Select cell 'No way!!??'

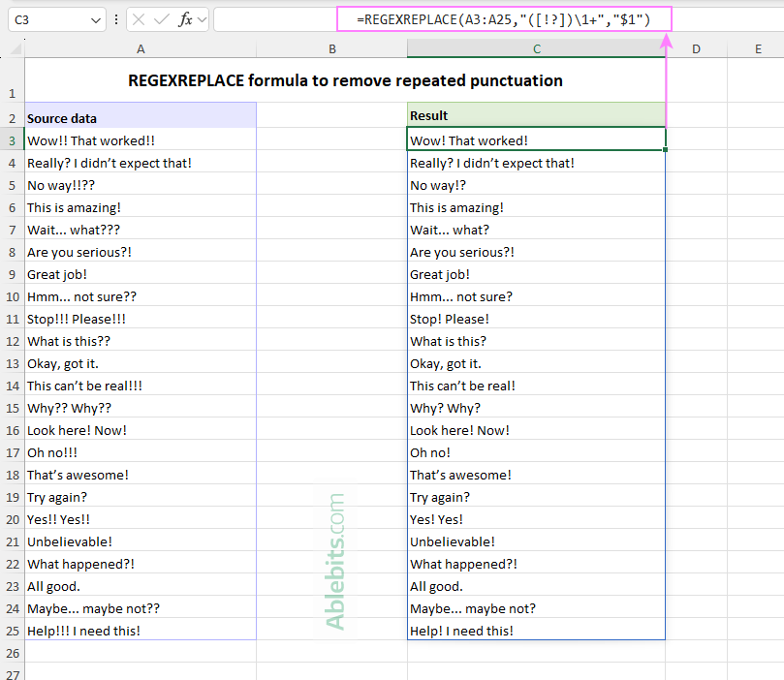[141, 185]
